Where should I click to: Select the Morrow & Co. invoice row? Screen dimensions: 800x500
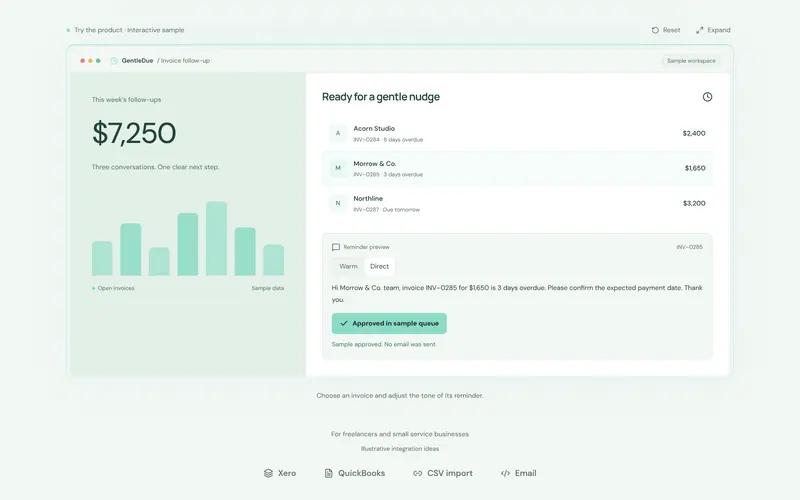pyautogui.click(x=517, y=168)
